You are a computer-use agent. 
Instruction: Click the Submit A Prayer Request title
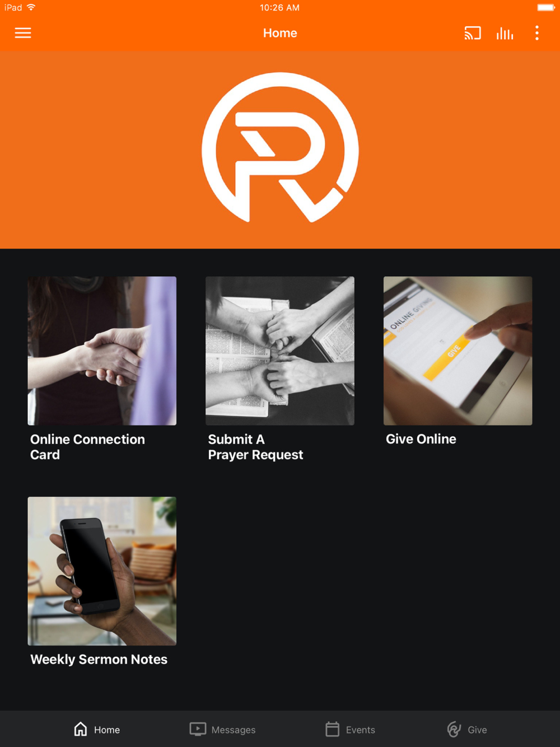[255, 447]
